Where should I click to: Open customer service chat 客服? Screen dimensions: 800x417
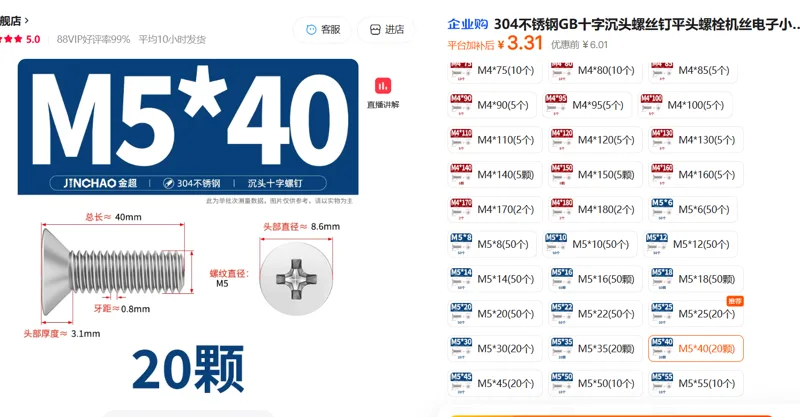pyautogui.click(x=322, y=30)
